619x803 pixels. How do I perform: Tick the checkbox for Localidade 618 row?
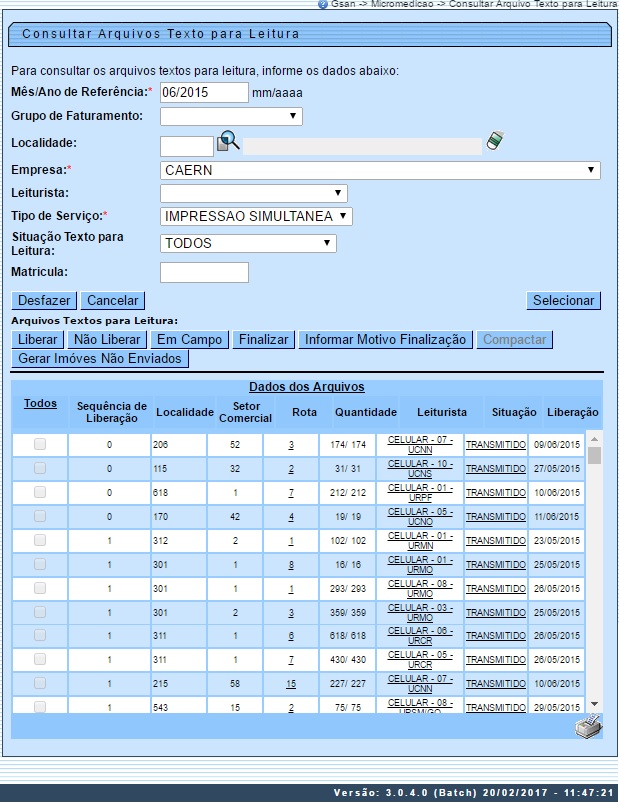click(x=40, y=492)
